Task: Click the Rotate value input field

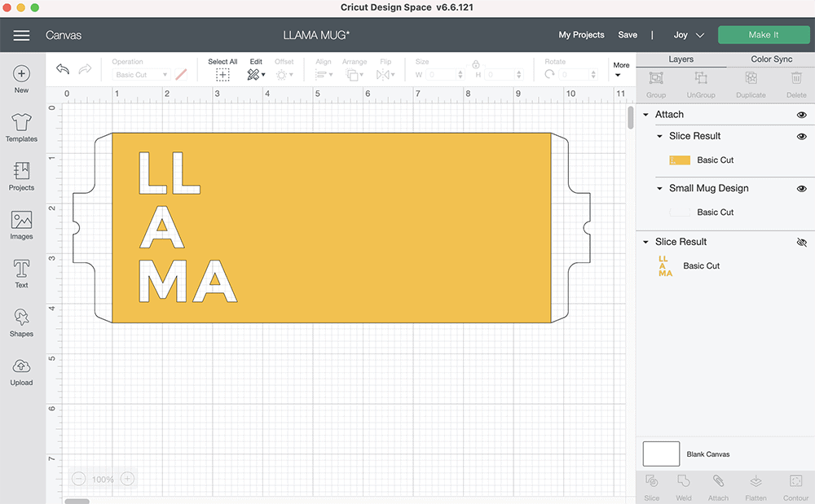Action: [575, 75]
